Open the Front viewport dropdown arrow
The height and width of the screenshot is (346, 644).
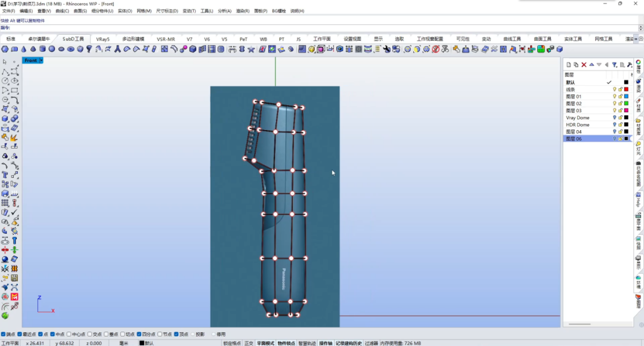point(41,60)
